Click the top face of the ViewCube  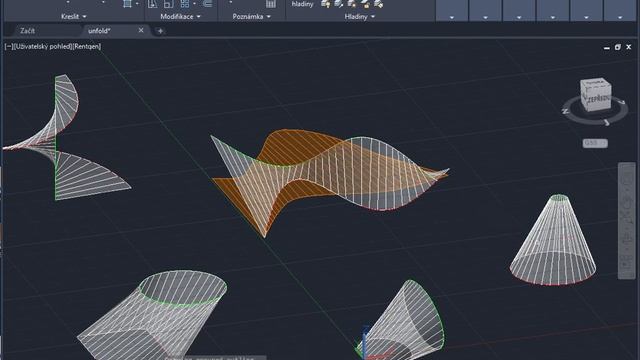[595, 83]
